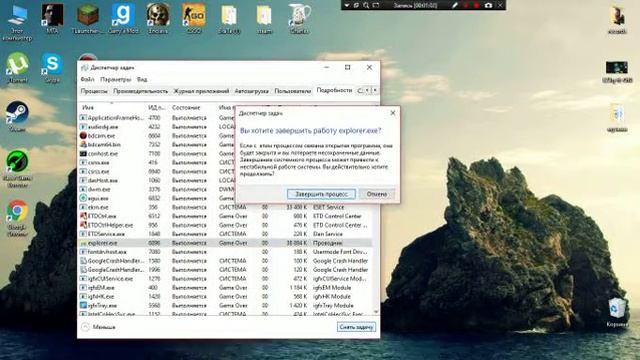Cancel the dialog with Отмена
Viewport: 640px width, 360px height.
(x=377, y=194)
